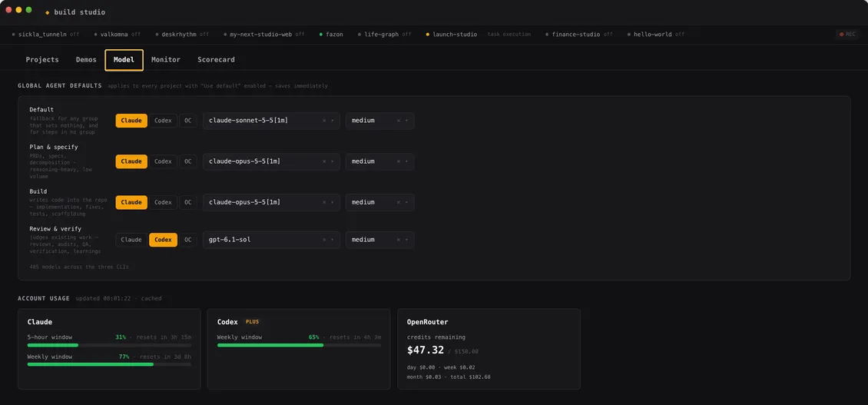Viewport: 868px width, 405px height.
Task: Clear the Build row model selection
Action: click(x=324, y=202)
